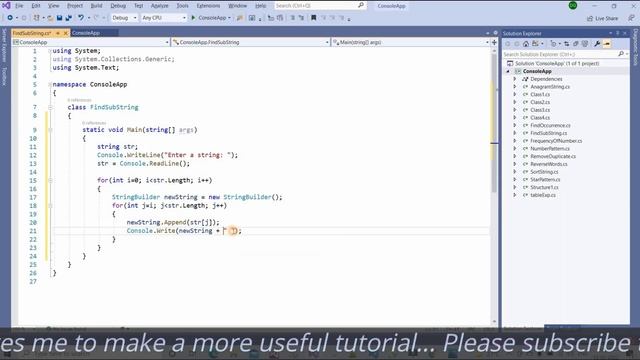Viewport: 640px width, 360px height.
Task: Open the Any CPU platform dropdown
Action: pos(163,18)
